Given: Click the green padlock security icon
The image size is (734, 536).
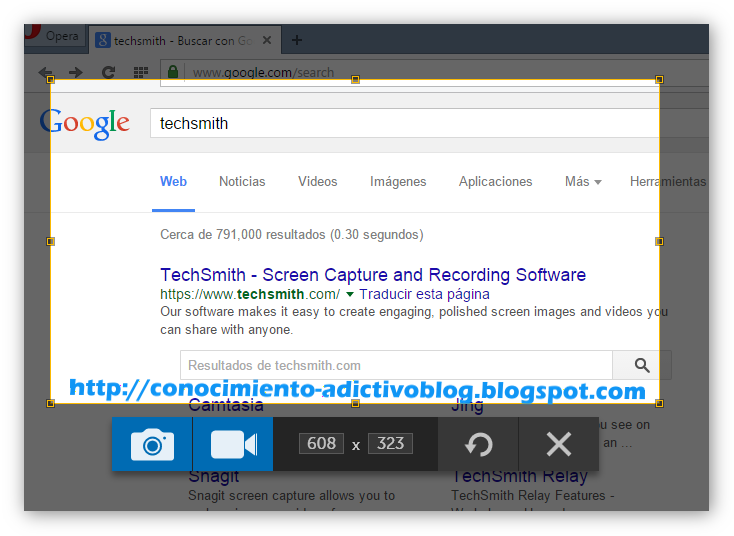Looking at the screenshot, I should click(x=173, y=72).
